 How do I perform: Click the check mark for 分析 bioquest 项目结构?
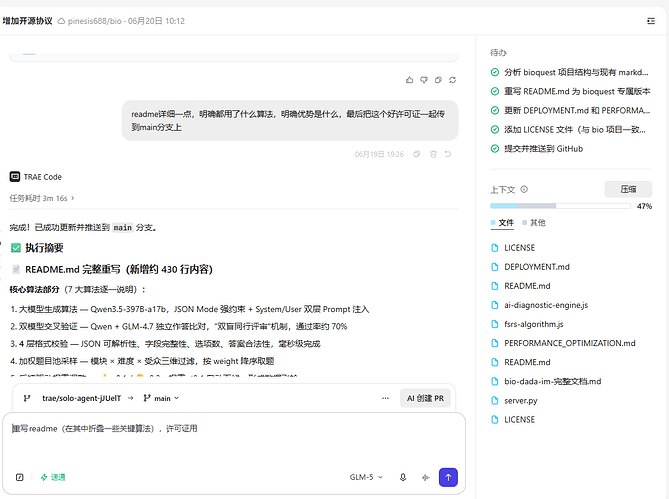tap(495, 72)
